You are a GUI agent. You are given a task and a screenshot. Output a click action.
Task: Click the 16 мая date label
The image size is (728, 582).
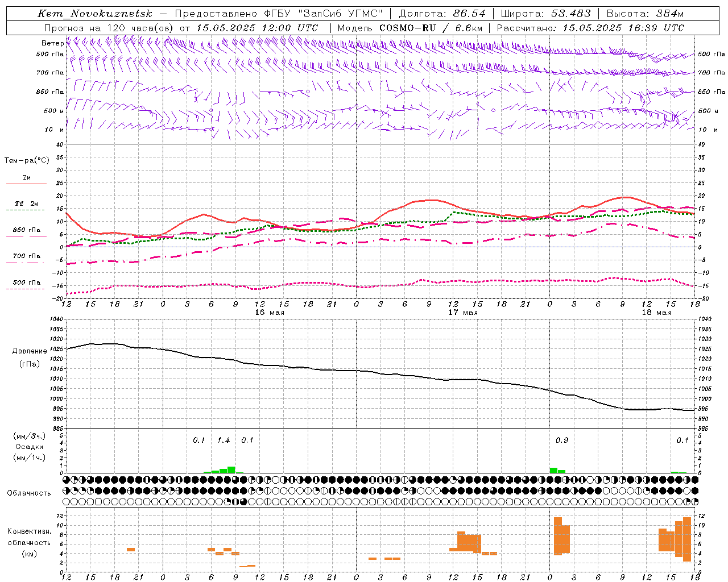click(270, 312)
